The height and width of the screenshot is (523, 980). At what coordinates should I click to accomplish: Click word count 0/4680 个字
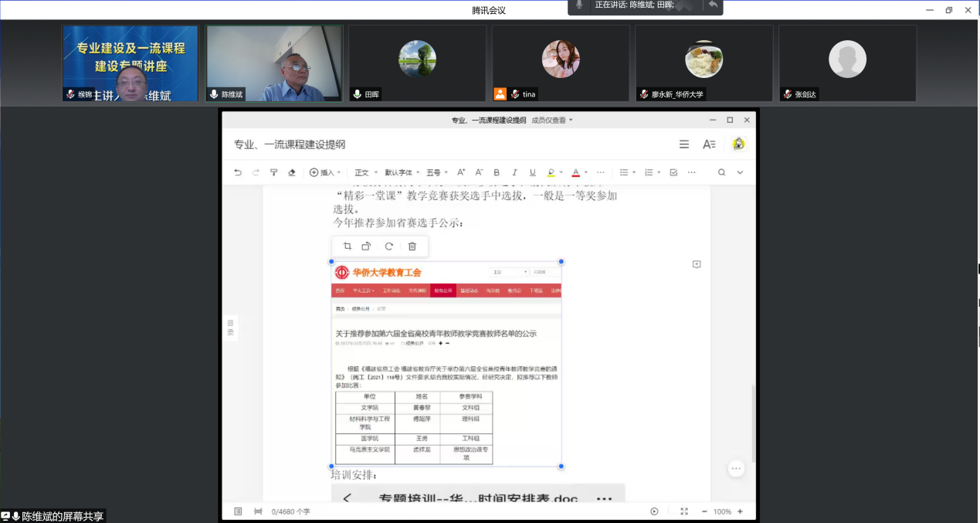coord(290,511)
